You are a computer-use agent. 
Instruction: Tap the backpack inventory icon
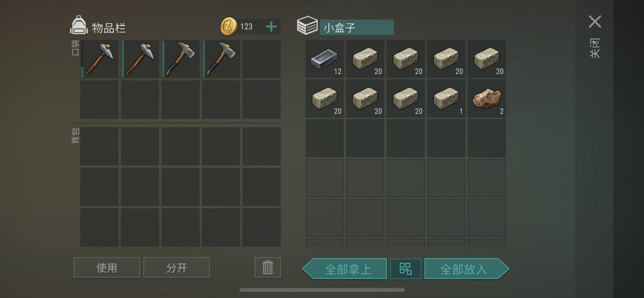coord(79,25)
